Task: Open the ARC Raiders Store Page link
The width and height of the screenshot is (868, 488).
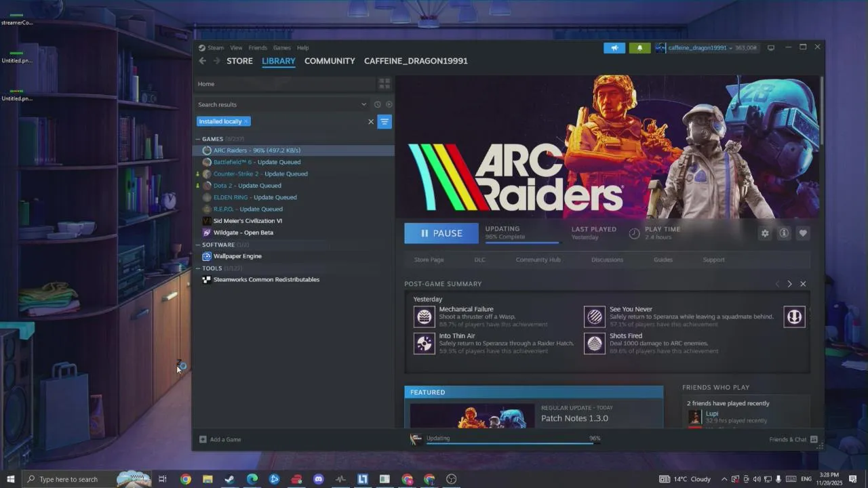Action: click(x=429, y=260)
